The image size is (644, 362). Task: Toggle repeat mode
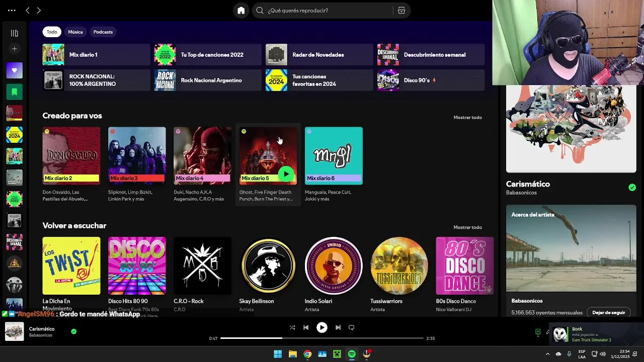coord(352,327)
